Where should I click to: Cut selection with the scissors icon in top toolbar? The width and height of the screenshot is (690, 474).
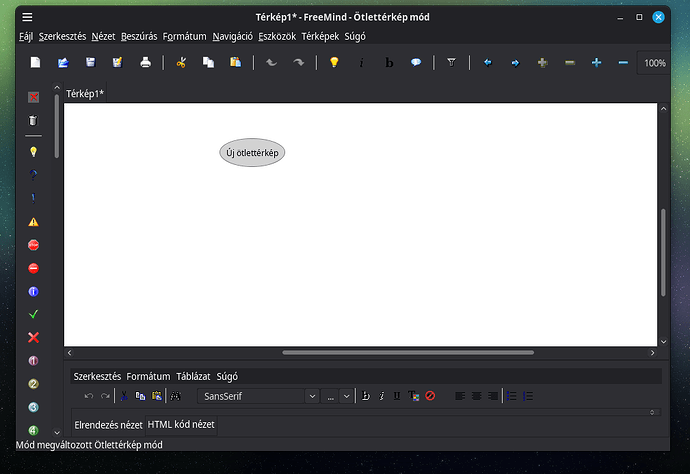tap(181, 62)
